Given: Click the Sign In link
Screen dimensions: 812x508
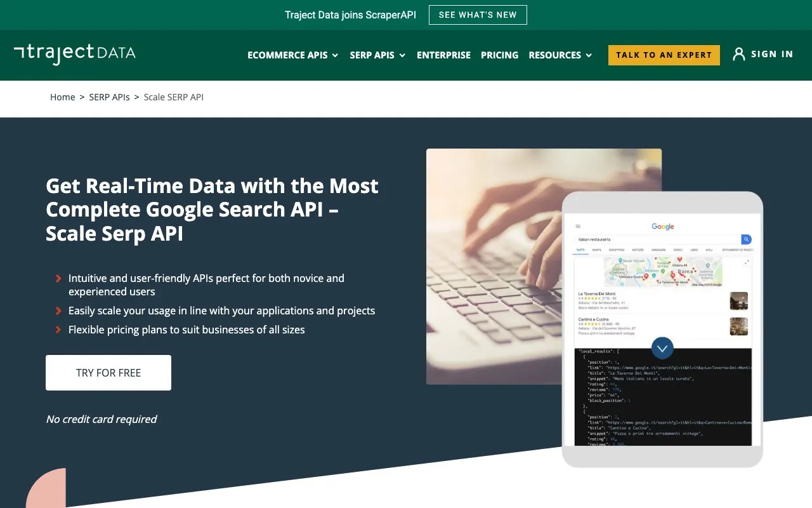Looking at the screenshot, I should tap(772, 54).
